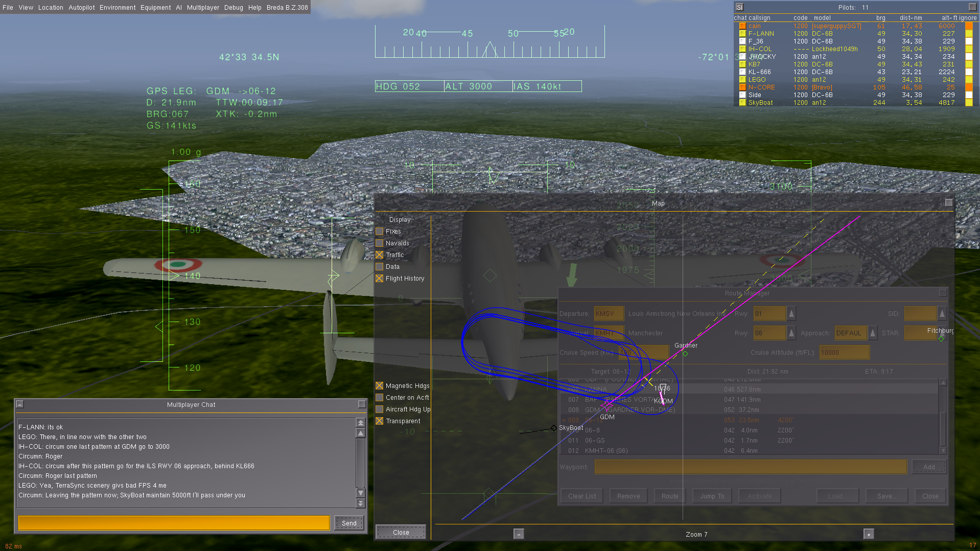Screen dimensions: 980x551
Task: Open the Approach dropdown arrow
Action: click(873, 333)
